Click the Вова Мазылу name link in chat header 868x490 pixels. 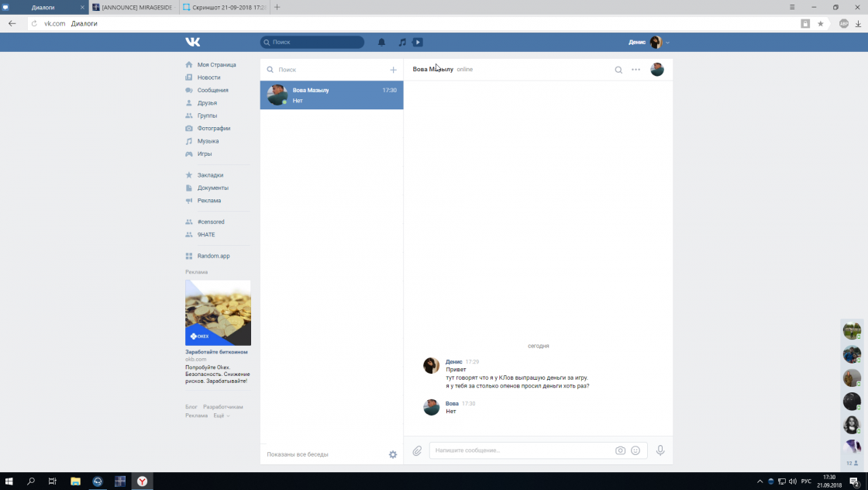point(432,70)
